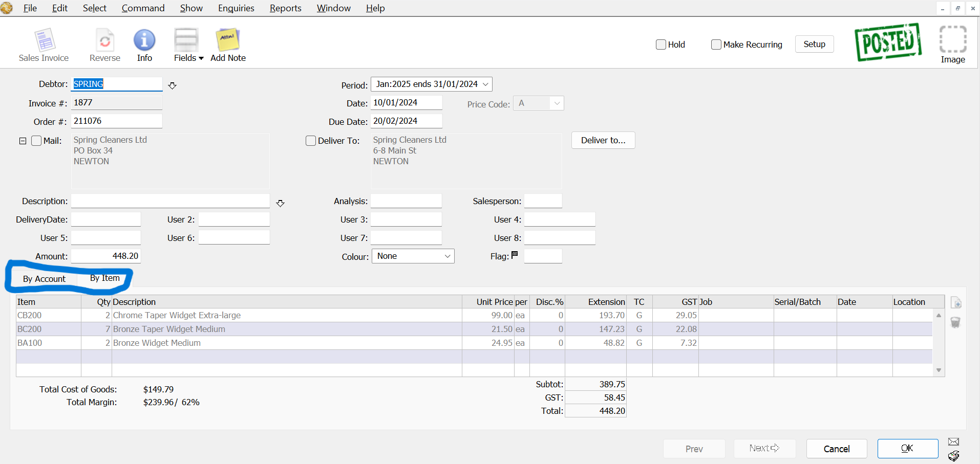This screenshot has width=980, height=464.
Task: Click the line items scrollbar down arrow
Action: coord(939,370)
